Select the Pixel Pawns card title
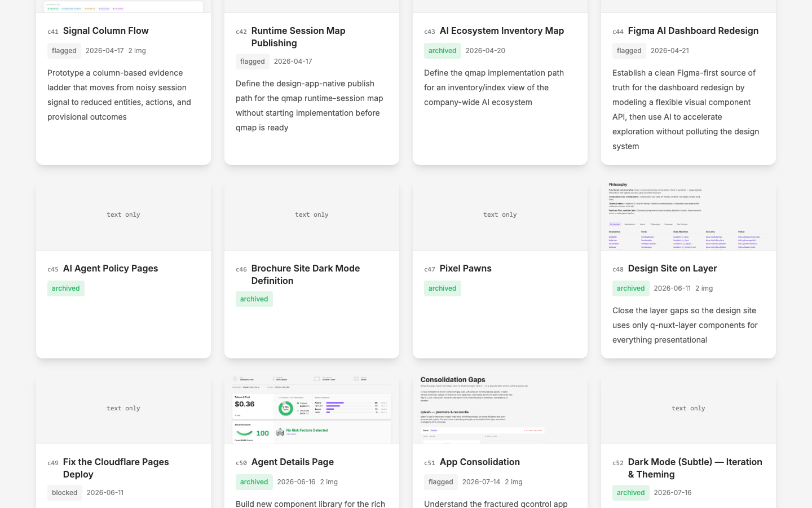 click(466, 268)
